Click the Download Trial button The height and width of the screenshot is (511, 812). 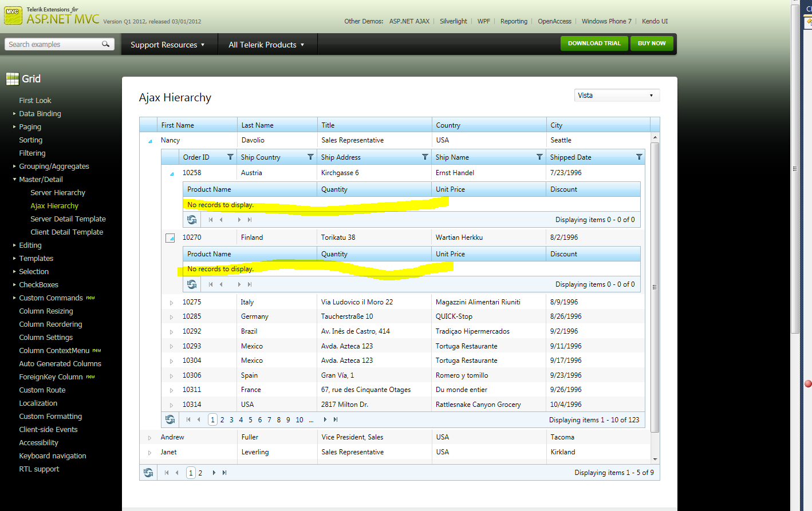click(x=594, y=43)
